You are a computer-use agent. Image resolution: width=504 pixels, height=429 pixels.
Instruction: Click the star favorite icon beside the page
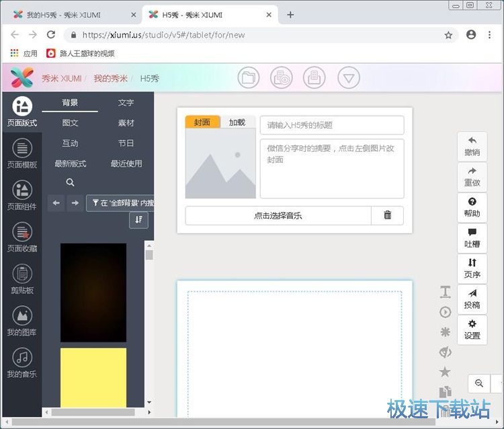point(445,372)
